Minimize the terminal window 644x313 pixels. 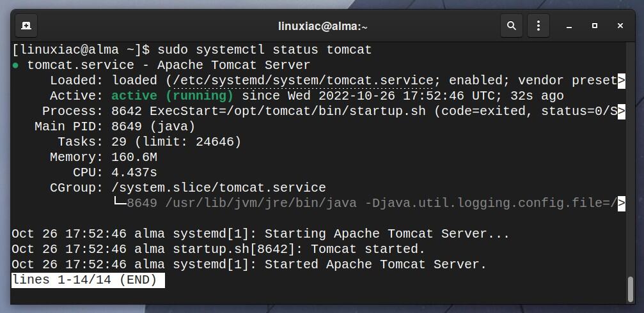point(569,26)
